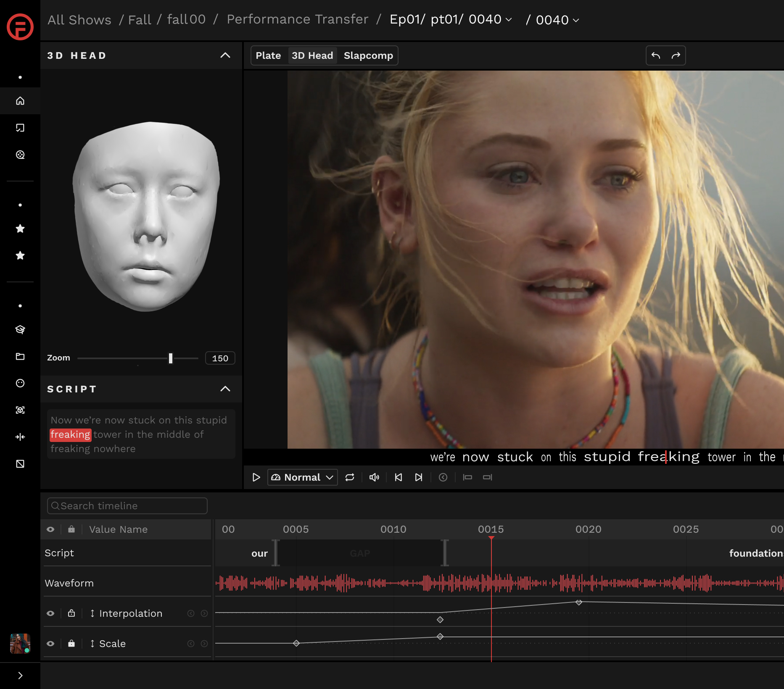Toggle lock on the Scale track
The height and width of the screenshot is (689, 784).
[x=71, y=644]
